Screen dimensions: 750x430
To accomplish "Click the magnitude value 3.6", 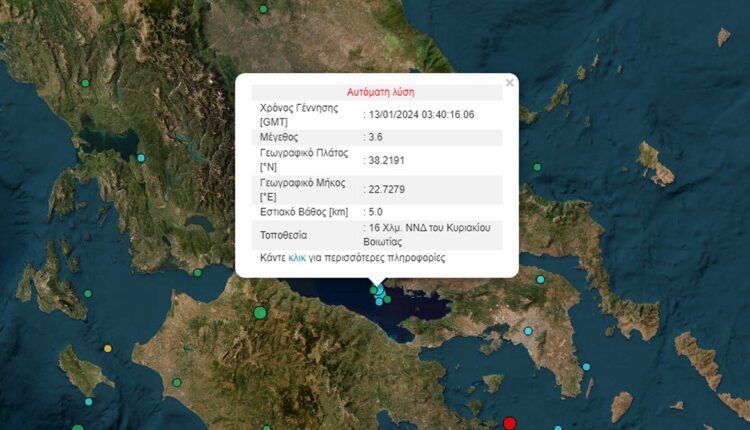I will click(x=375, y=137).
